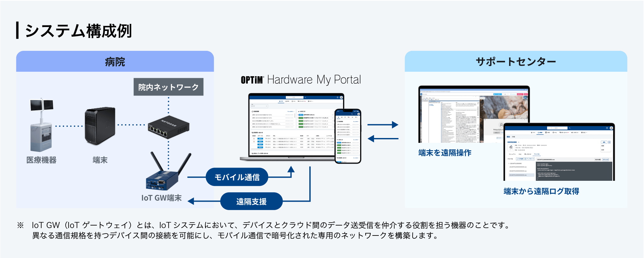Click the 遠隔支援 pill label
This screenshot has width=644, height=258.
pyautogui.click(x=251, y=201)
